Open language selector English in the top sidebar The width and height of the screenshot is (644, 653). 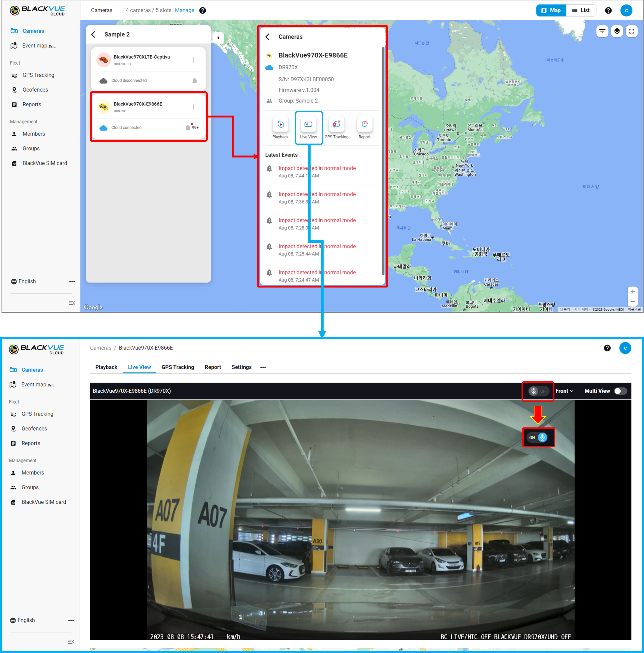coord(23,282)
